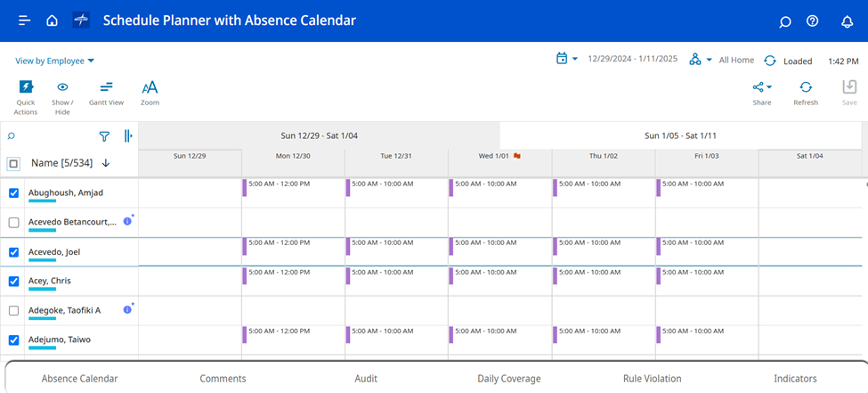Open the notifications bell
Screen dimensions: 868x393
847,21
